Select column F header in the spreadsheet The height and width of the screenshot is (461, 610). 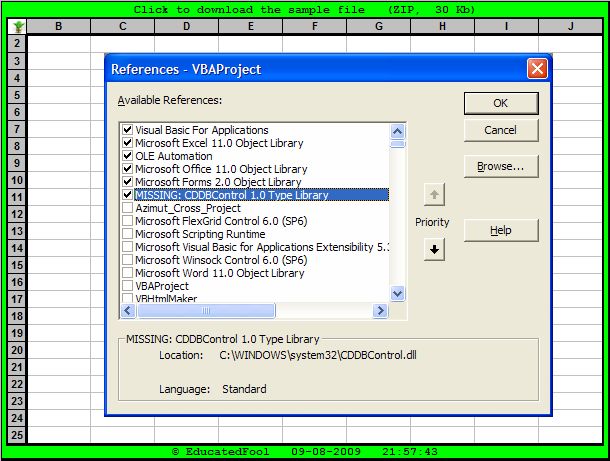pos(314,26)
